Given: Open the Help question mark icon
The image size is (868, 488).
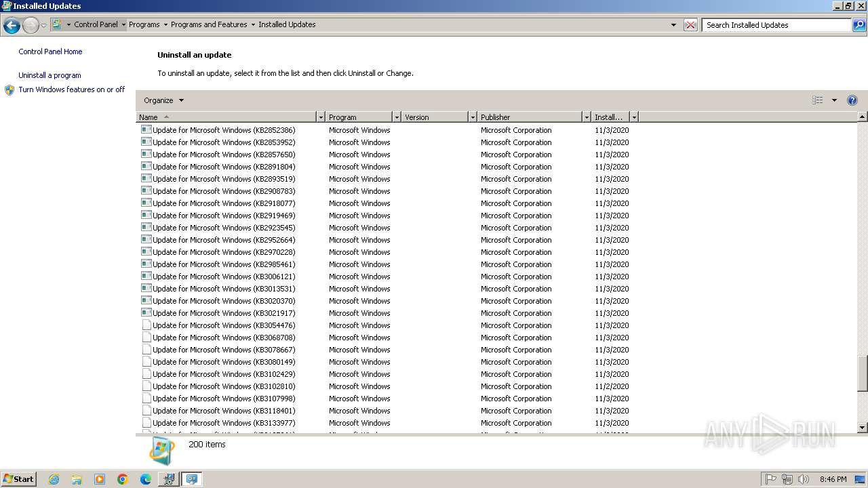Looking at the screenshot, I should [852, 100].
